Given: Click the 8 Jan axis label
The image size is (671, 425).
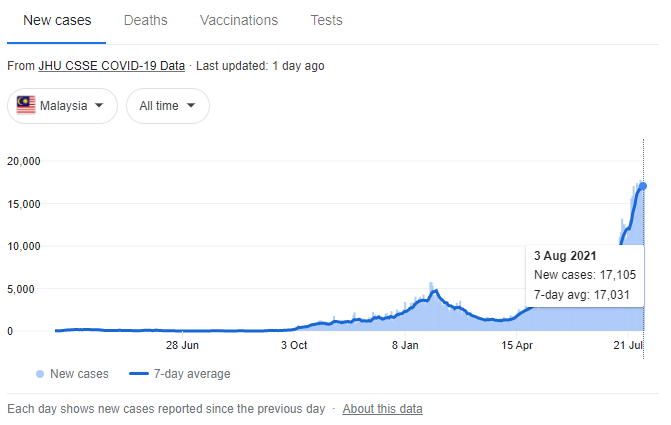Looking at the screenshot, I should click(405, 345).
